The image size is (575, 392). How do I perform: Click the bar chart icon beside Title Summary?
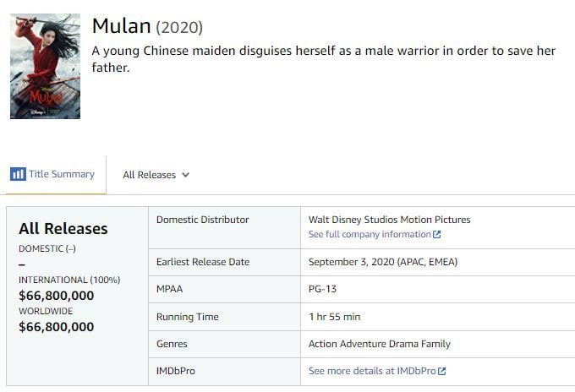(x=18, y=174)
